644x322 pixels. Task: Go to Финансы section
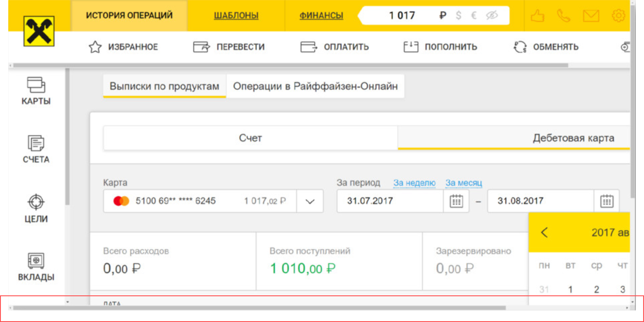click(321, 16)
